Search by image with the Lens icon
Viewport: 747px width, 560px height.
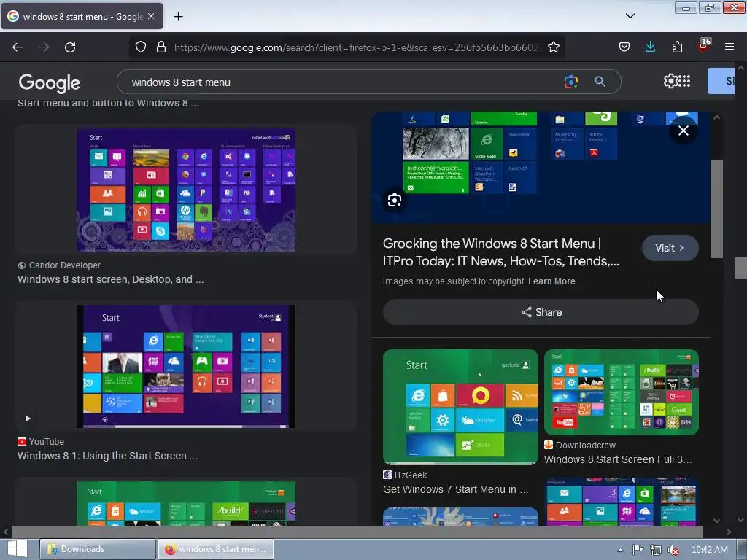click(570, 82)
